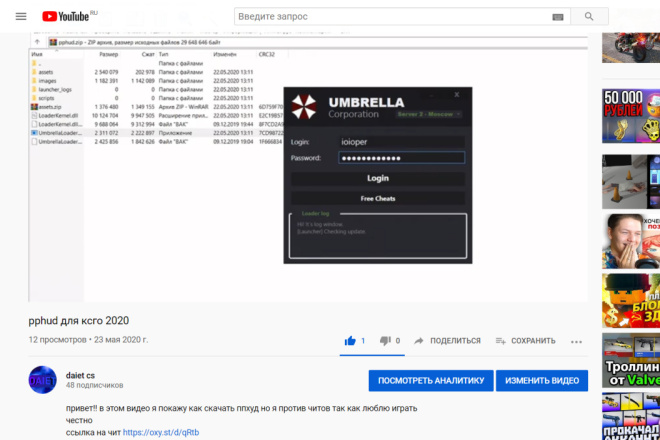This screenshot has height=440, width=660.
Task: Open the Server 2 - Moscow dropdown
Action: click(428, 114)
